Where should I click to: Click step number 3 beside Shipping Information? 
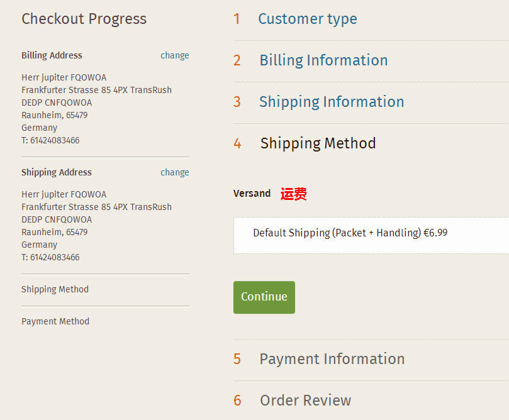[237, 102]
